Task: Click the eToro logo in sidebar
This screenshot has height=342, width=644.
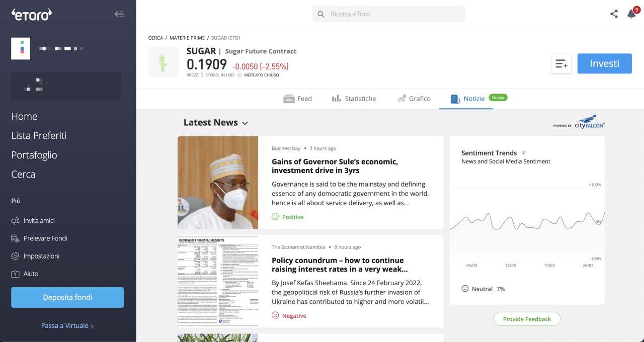Action: coord(31,15)
